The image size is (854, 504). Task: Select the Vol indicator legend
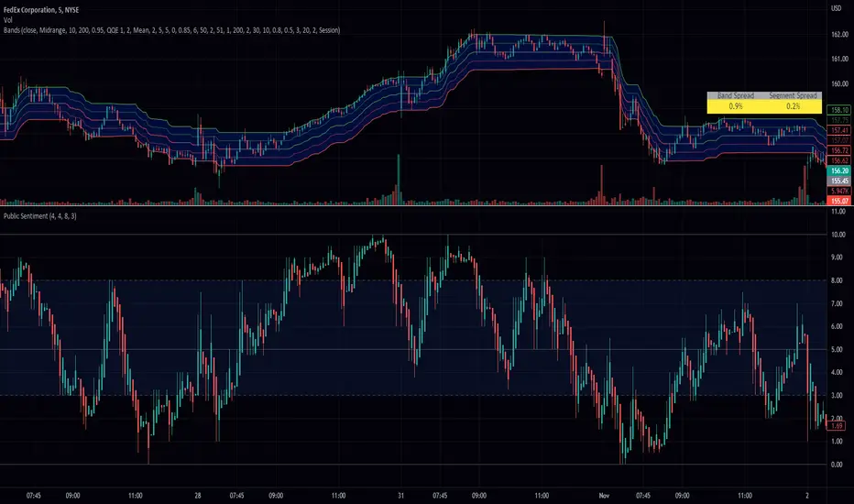pyautogui.click(x=7, y=20)
